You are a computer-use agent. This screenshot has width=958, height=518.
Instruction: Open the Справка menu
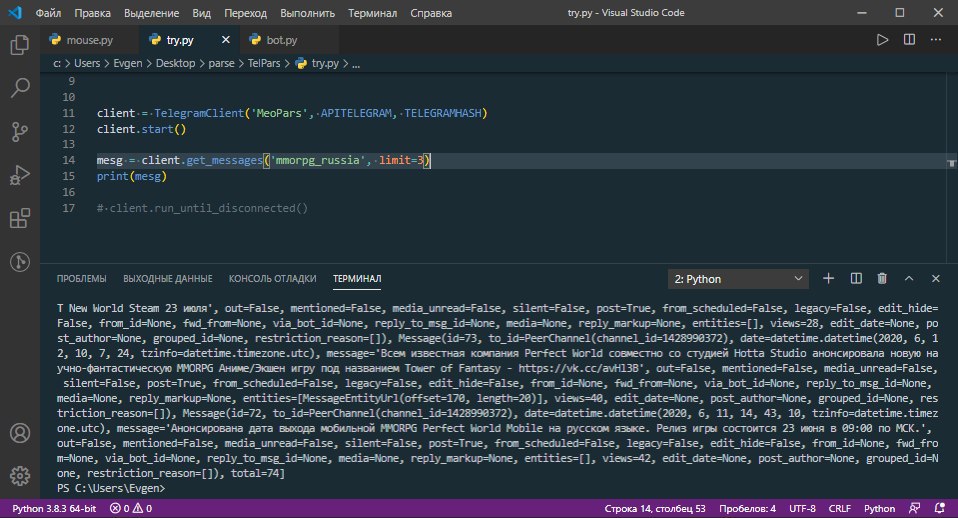[431, 13]
